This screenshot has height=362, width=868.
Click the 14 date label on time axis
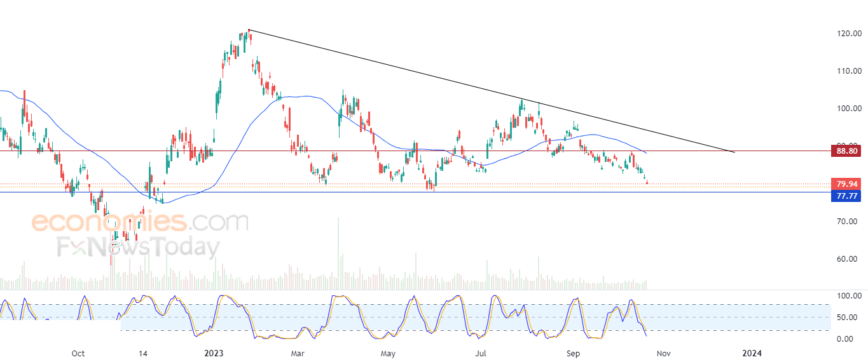tap(143, 353)
